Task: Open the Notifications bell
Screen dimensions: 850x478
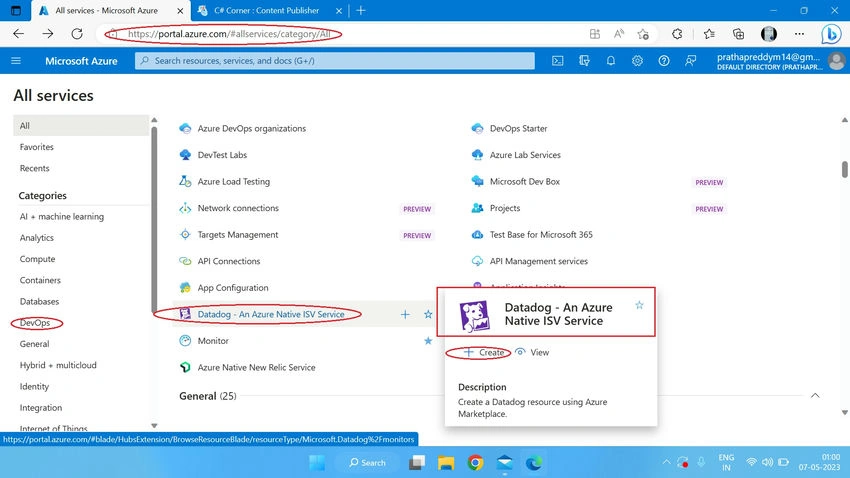Action: [610, 61]
